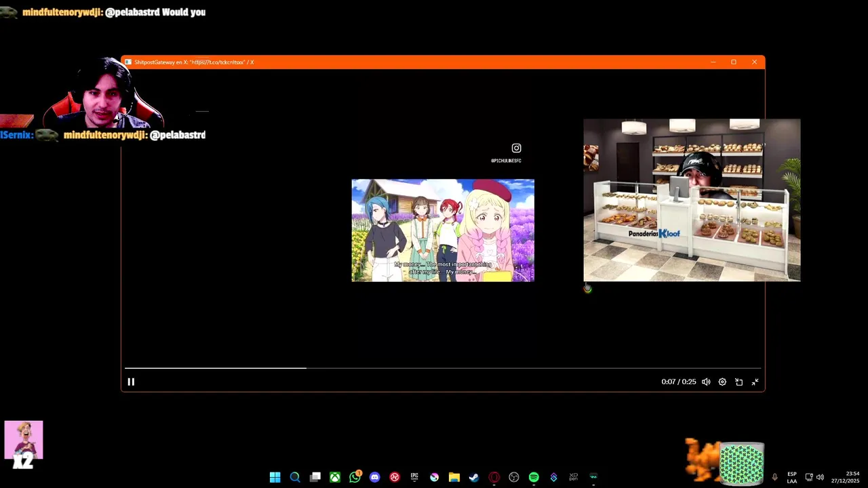The image size is (868, 488).
Task: Close the ShitpostGateway window
Action: 754,62
